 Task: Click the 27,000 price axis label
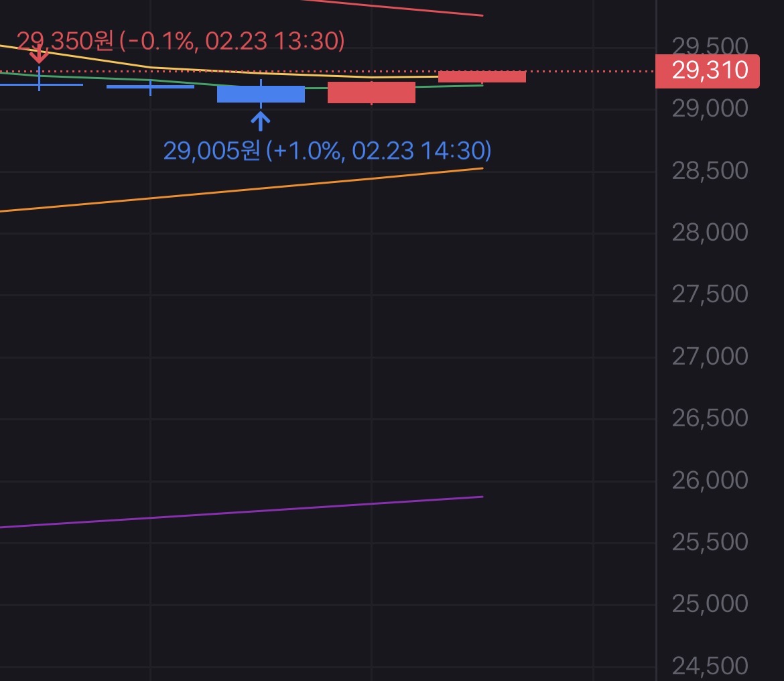pyautogui.click(x=710, y=356)
